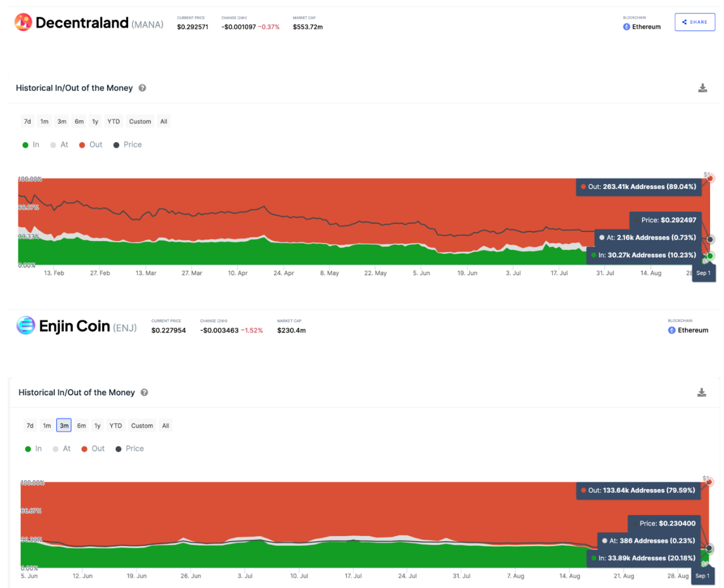Click Ethereum icon in Decentraland header
Screen dimensions: 724x588
pos(626,27)
